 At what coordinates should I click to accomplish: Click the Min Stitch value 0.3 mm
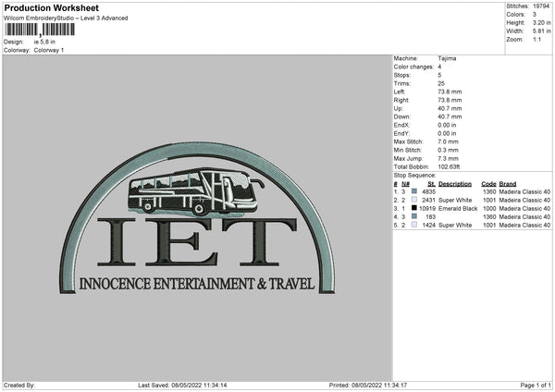(x=448, y=150)
